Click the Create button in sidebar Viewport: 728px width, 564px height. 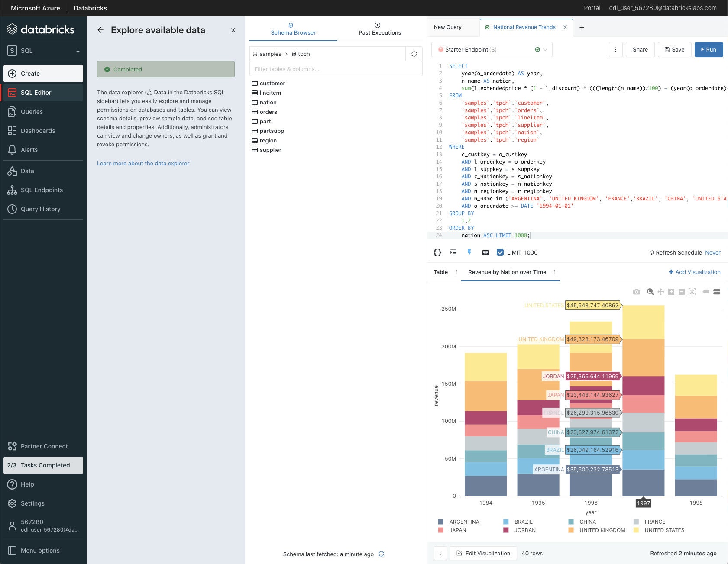point(43,74)
